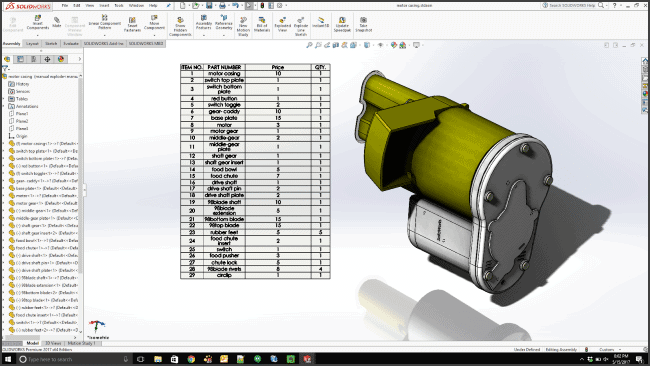The image size is (650, 366).
Task: Click Show Hidden Components
Action: click(x=180, y=27)
